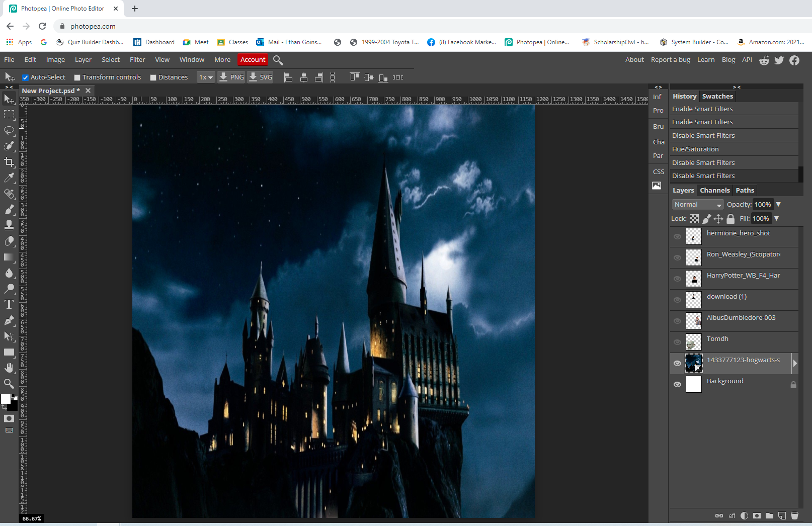The height and width of the screenshot is (526, 812).
Task: Select the Rectangle shape tool
Action: coord(9,352)
